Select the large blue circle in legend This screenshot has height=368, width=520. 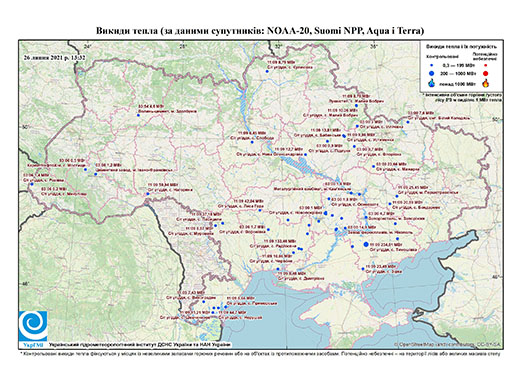(432, 73)
